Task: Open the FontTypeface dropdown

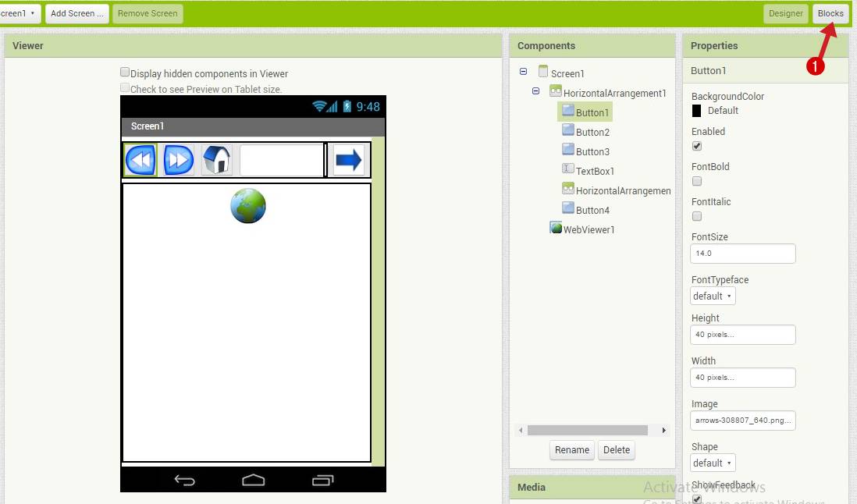Action: pos(712,296)
